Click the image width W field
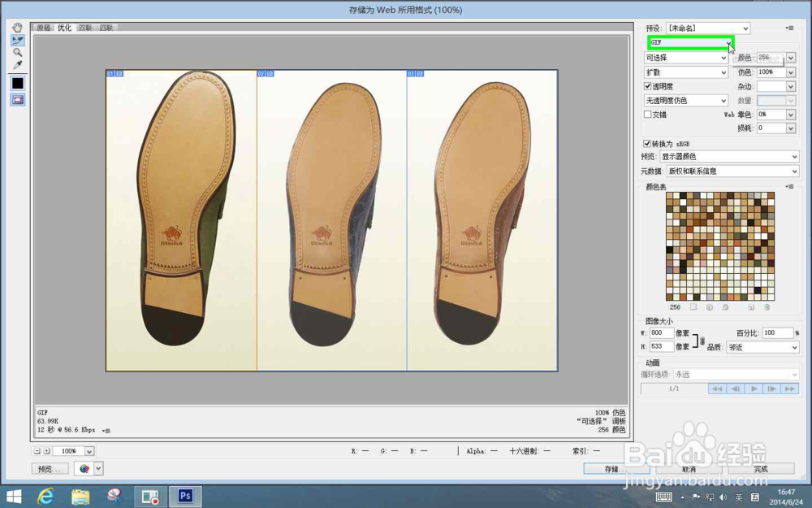The image size is (812, 508). tap(661, 332)
